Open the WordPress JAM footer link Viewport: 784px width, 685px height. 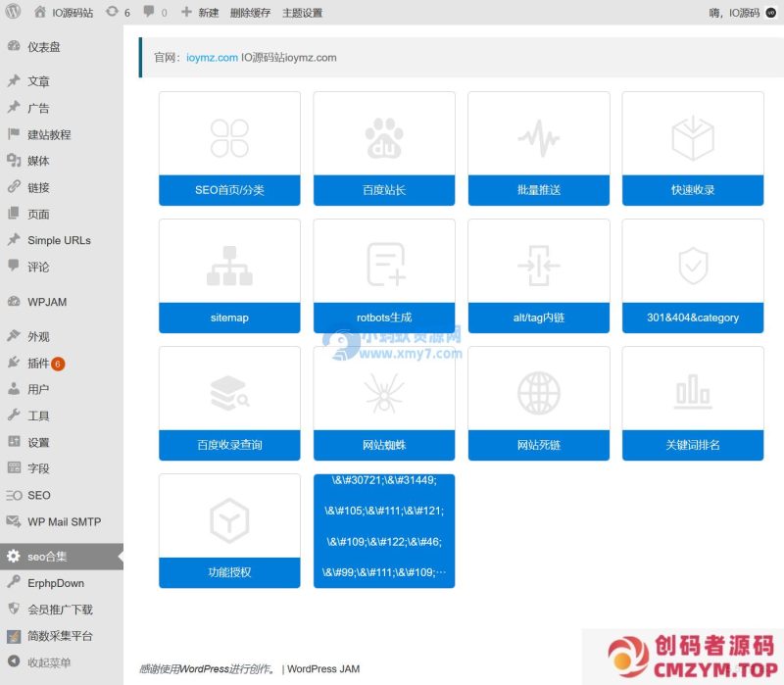pyautogui.click(x=321, y=668)
